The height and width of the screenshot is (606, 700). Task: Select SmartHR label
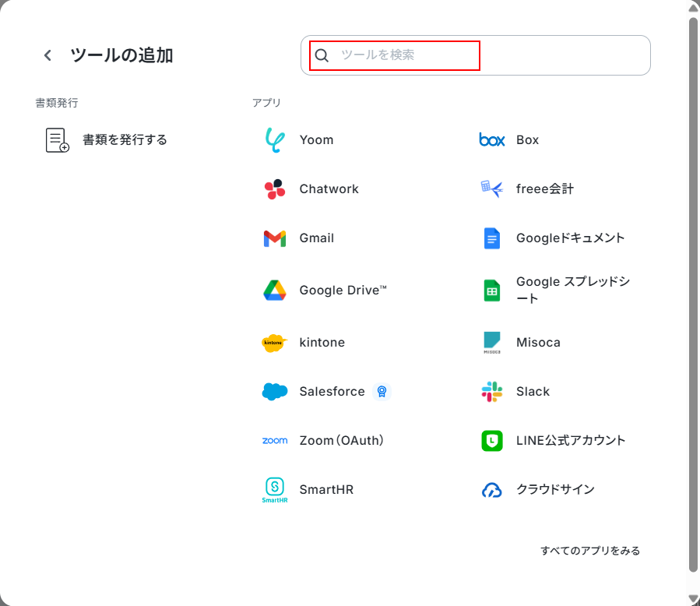point(326,490)
